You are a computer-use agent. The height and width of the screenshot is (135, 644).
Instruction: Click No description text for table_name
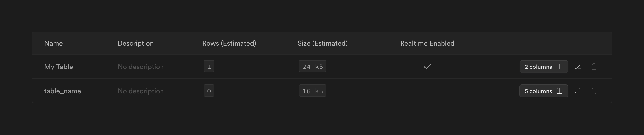(x=140, y=91)
